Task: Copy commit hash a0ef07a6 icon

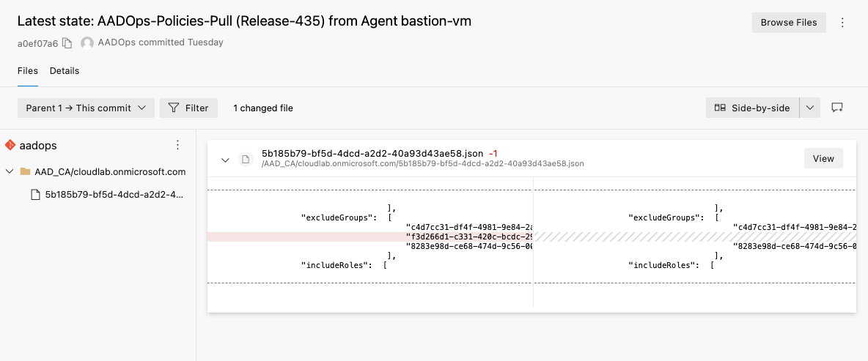Action: click(x=67, y=43)
